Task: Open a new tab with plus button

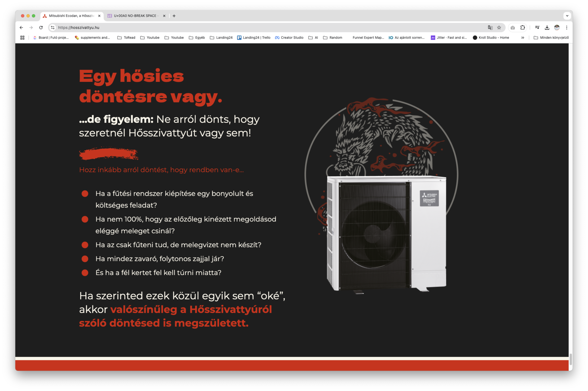Action: 174,16
